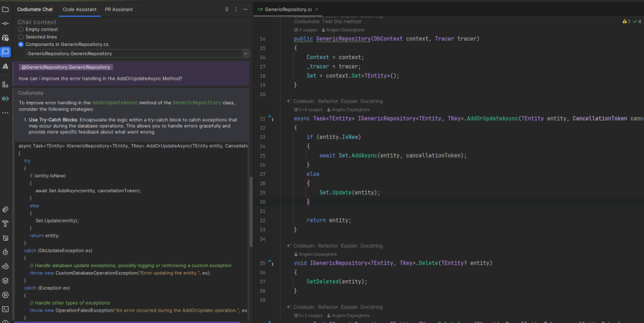Click the Codiumate Chat panel title
This screenshot has height=323, width=644.
click(35, 9)
